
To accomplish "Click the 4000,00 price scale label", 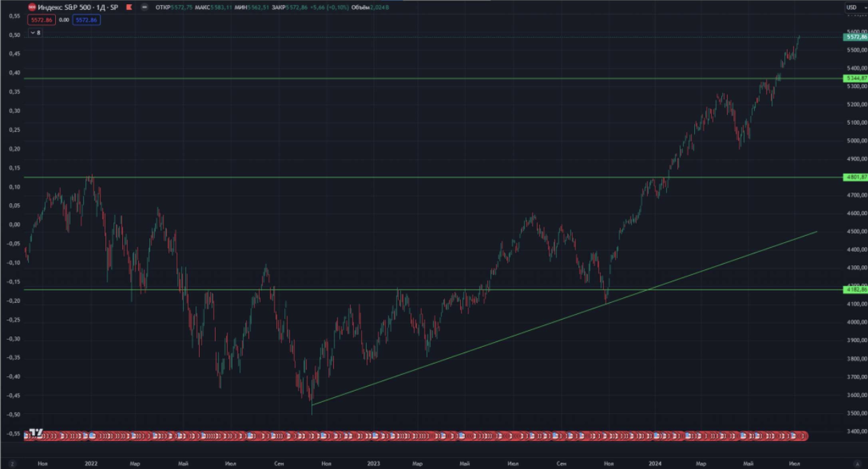I will [x=857, y=322].
